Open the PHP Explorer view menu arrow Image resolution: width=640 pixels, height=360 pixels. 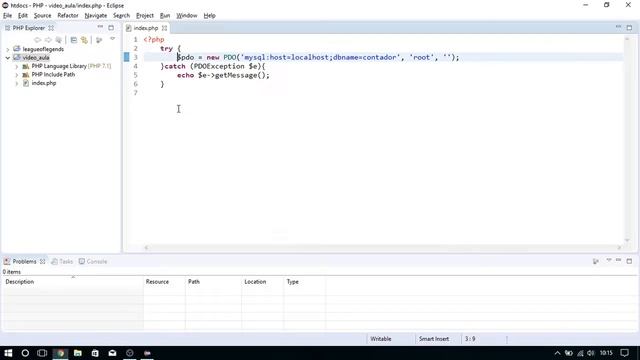pos(113,39)
